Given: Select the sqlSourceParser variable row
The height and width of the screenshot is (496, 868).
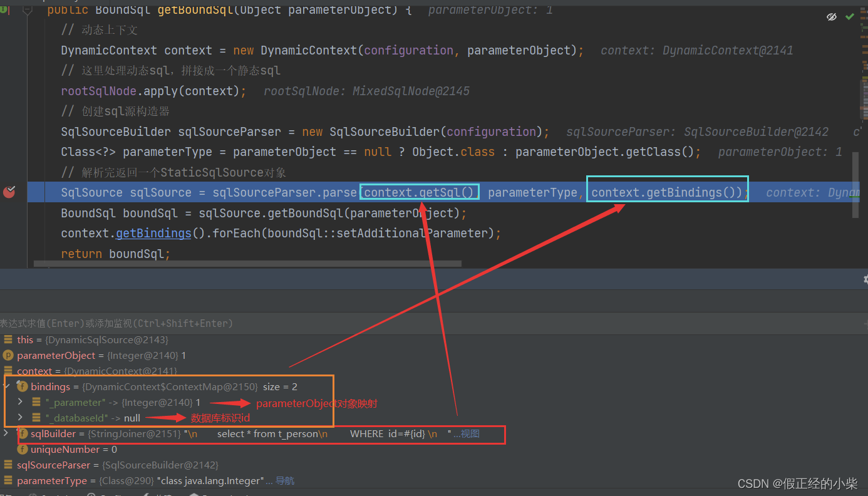Looking at the screenshot, I should click(434, 465).
